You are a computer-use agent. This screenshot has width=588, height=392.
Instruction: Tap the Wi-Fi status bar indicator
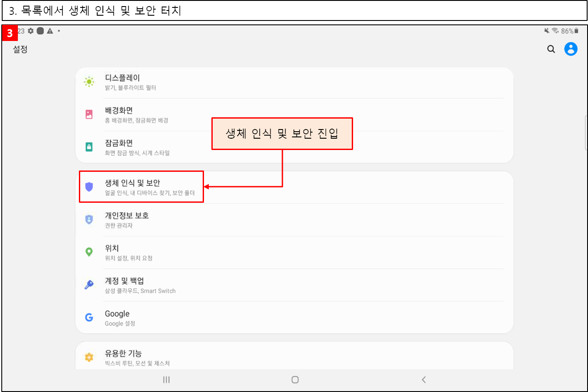click(x=555, y=31)
